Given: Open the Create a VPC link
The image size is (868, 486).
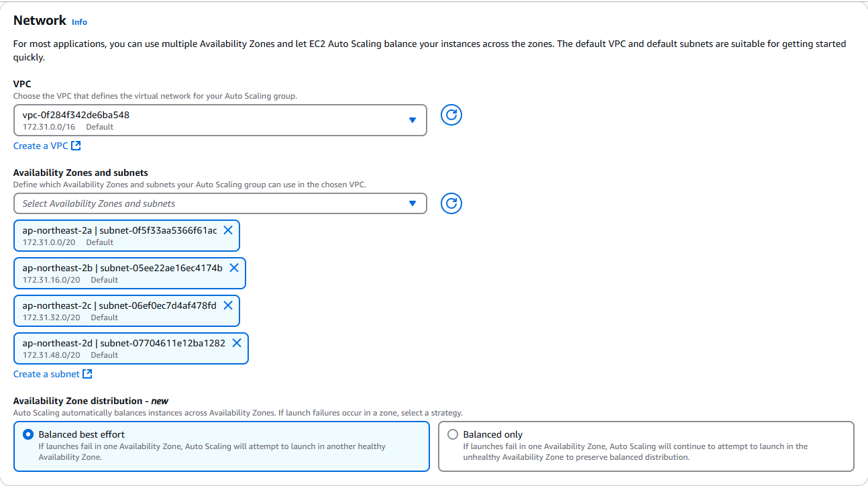Looking at the screenshot, I should pyautogui.click(x=47, y=146).
